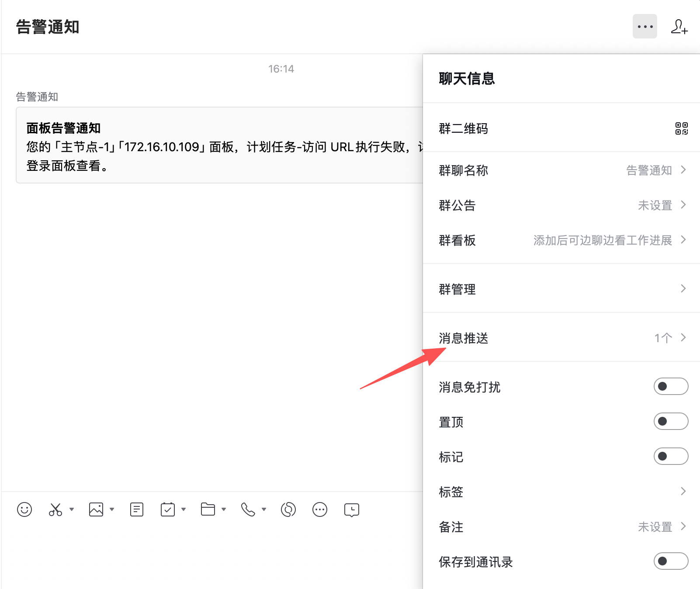
Task: Enable 消息免打扰 toggle
Action: point(671,386)
